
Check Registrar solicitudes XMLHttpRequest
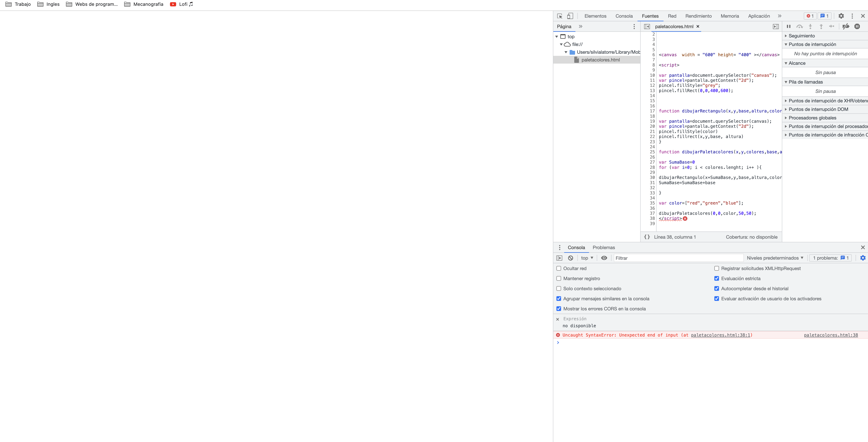point(717,268)
